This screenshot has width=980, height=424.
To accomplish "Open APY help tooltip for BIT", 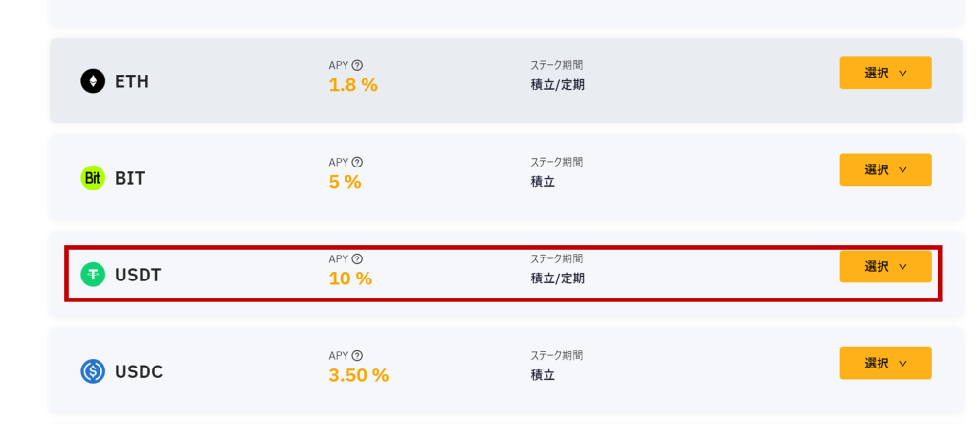I will coord(357,162).
